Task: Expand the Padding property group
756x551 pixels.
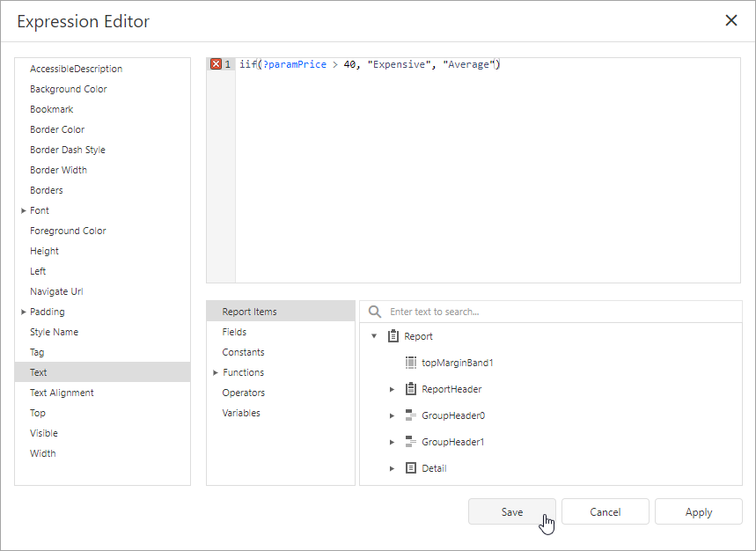Action: [x=24, y=311]
